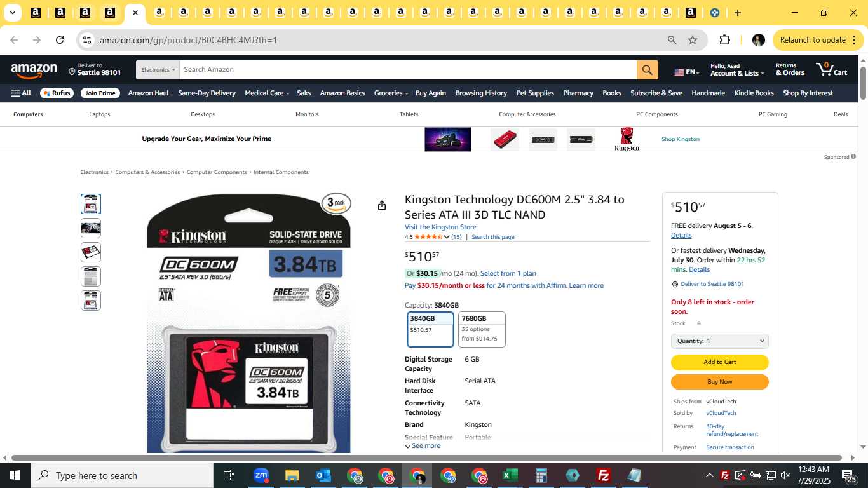Open the Electronics search category dropdown
Screen dimensions: 868x488
pyautogui.click(x=158, y=70)
